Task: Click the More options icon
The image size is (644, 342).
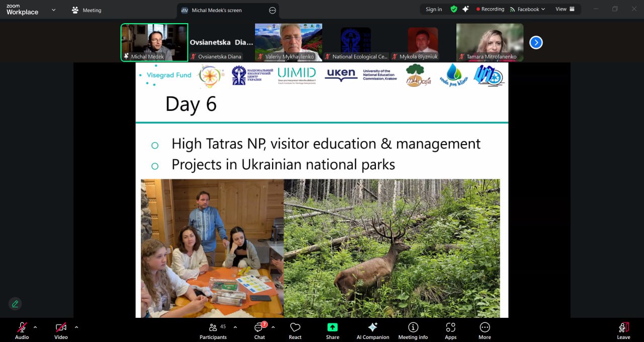Action: click(485, 330)
